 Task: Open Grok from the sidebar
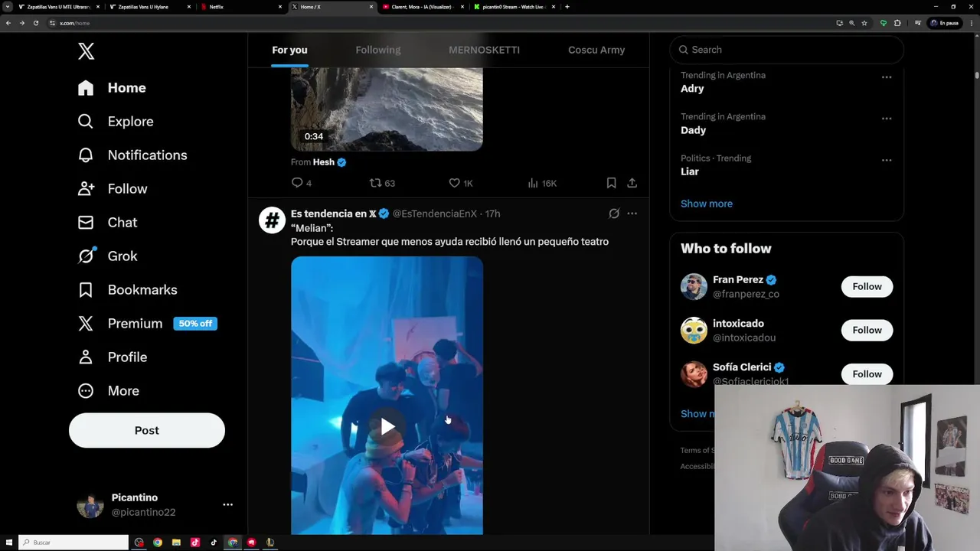pyautogui.click(x=107, y=256)
